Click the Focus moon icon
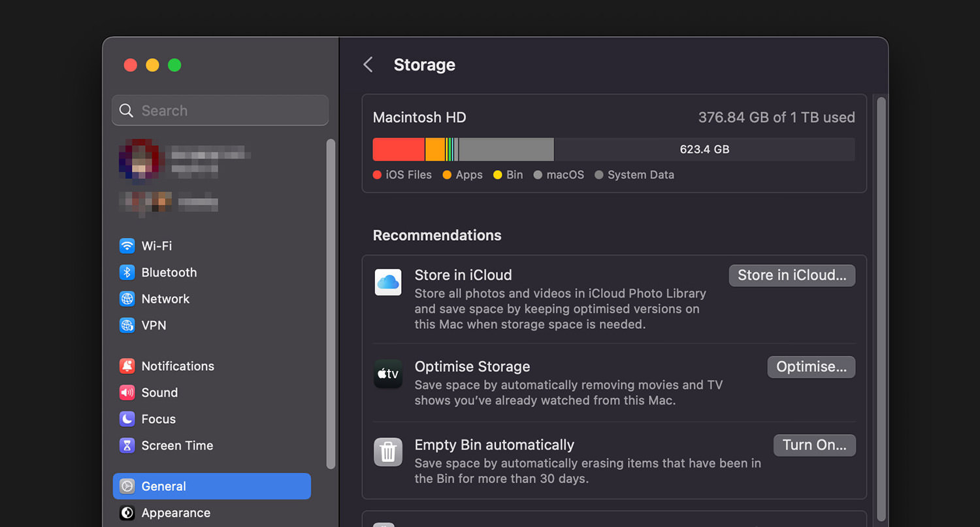This screenshot has width=980, height=527. [127, 419]
